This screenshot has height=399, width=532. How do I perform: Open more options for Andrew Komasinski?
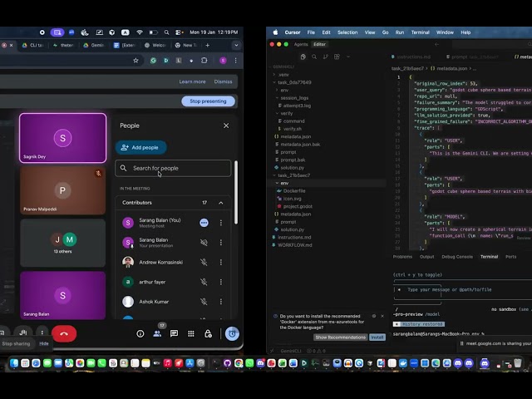pos(220,262)
